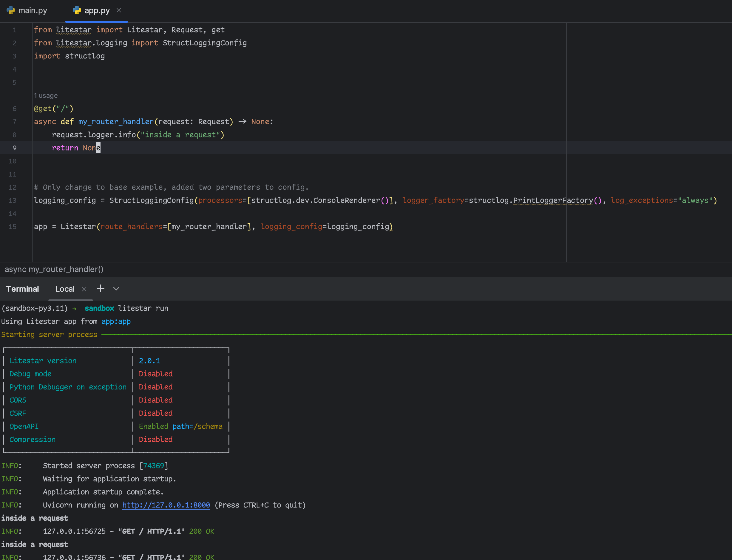Open a new terminal session with the plus icon
This screenshot has width=732, height=560.
(100, 289)
